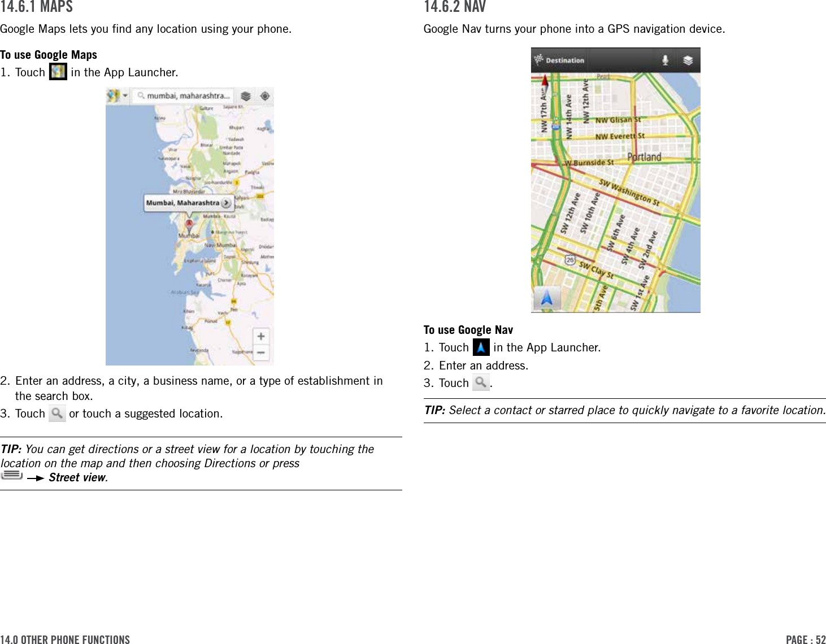This screenshot has width=826, height=644.
Task: Click the menu key icon in the tip
Action: [x=12, y=475]
